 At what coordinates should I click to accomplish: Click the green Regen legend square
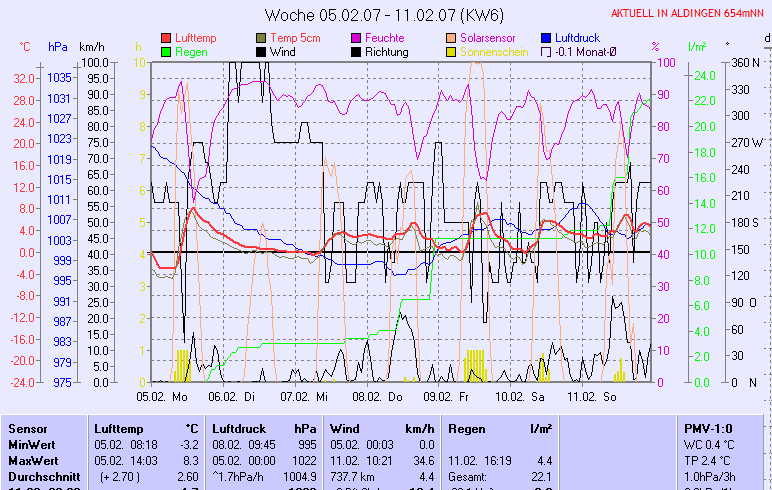[166, 51]
